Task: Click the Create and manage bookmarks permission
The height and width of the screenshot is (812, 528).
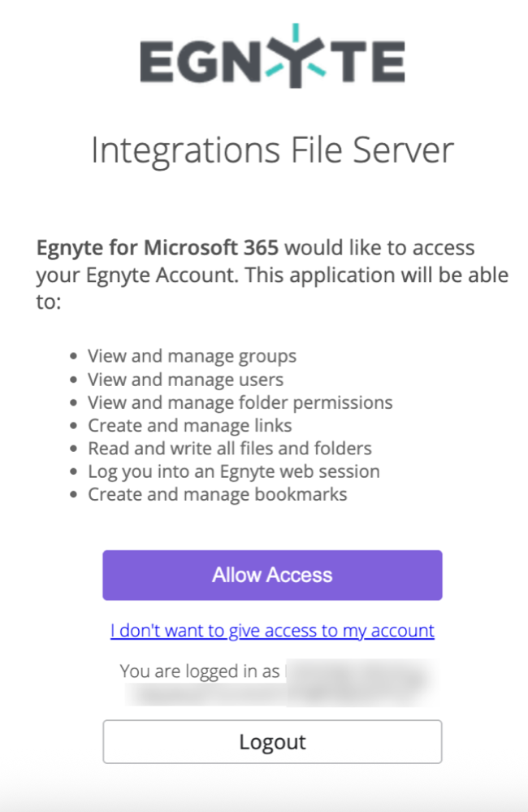Action: tap(217, 494)
